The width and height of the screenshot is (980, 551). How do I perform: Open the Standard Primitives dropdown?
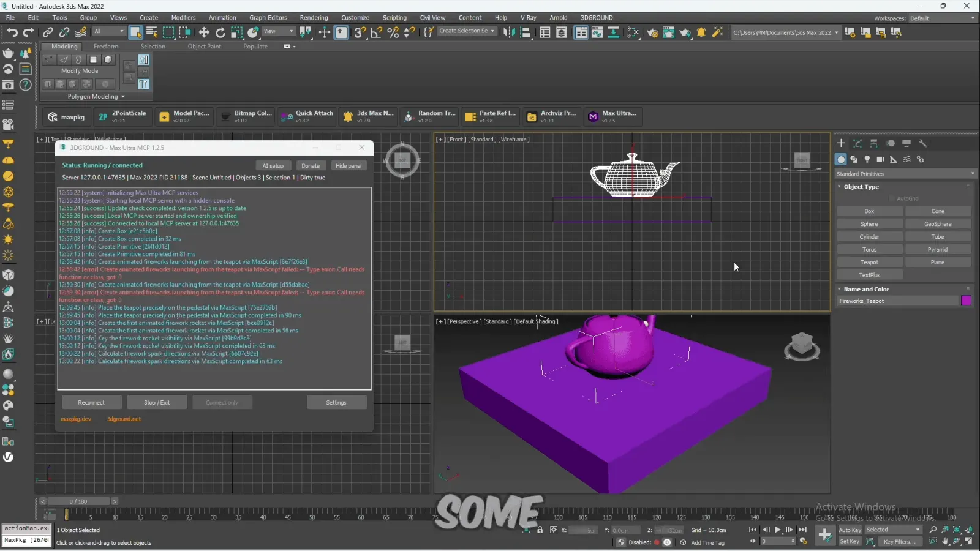tap(905, 174)
